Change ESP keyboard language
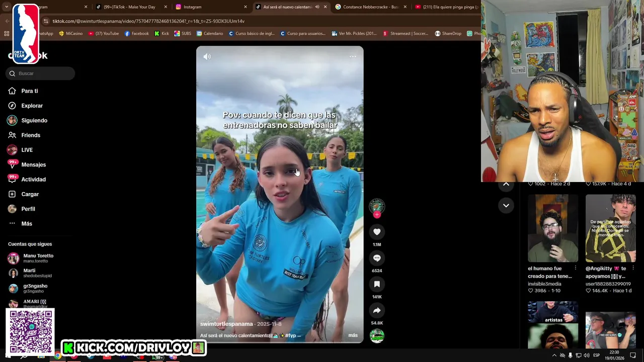Screen dimensions: 644x362 [596, 355]
